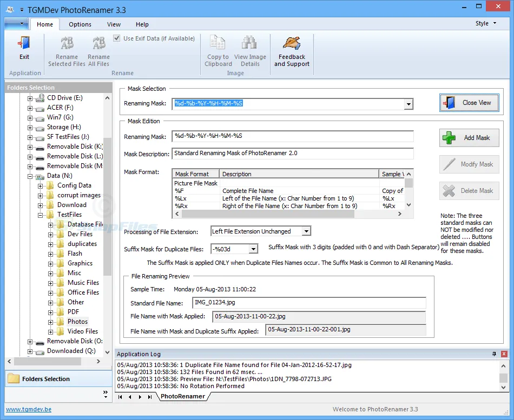Open the Help ribbon tab
Viewport: 514px width, 420px height.
point(142,24)
